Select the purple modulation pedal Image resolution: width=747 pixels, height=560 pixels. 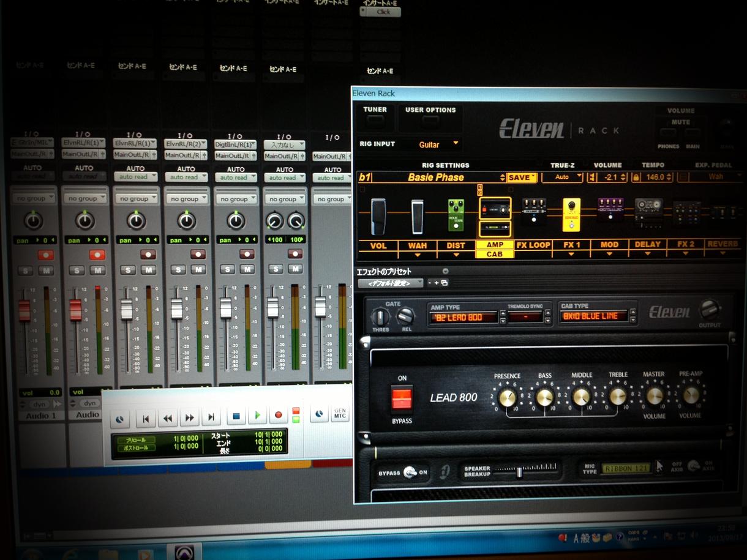[x=610, y=209]
